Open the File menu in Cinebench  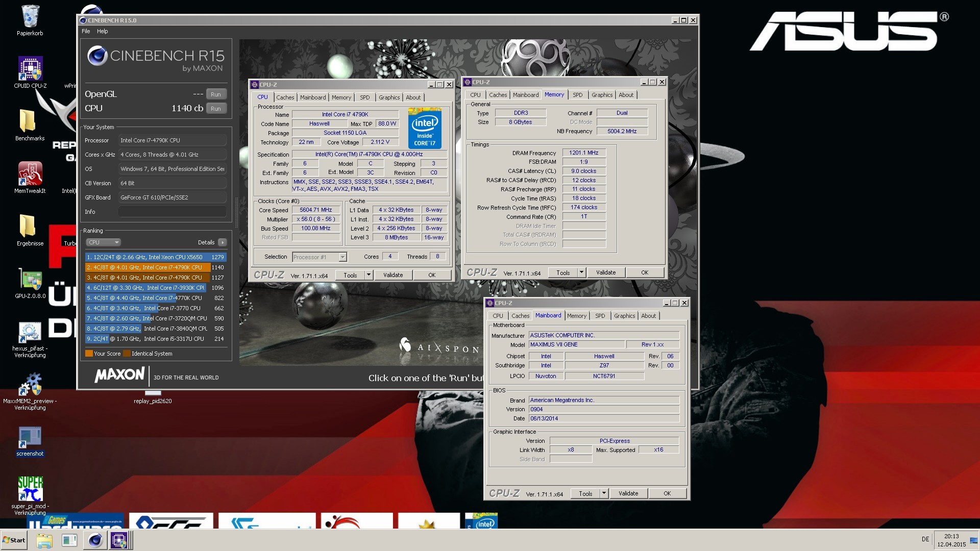point(86,31)
